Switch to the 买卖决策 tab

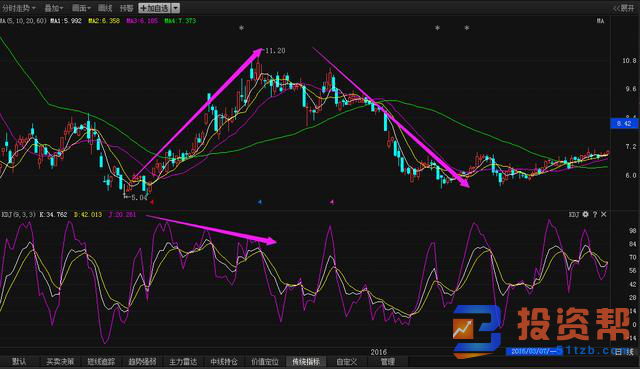60,362
